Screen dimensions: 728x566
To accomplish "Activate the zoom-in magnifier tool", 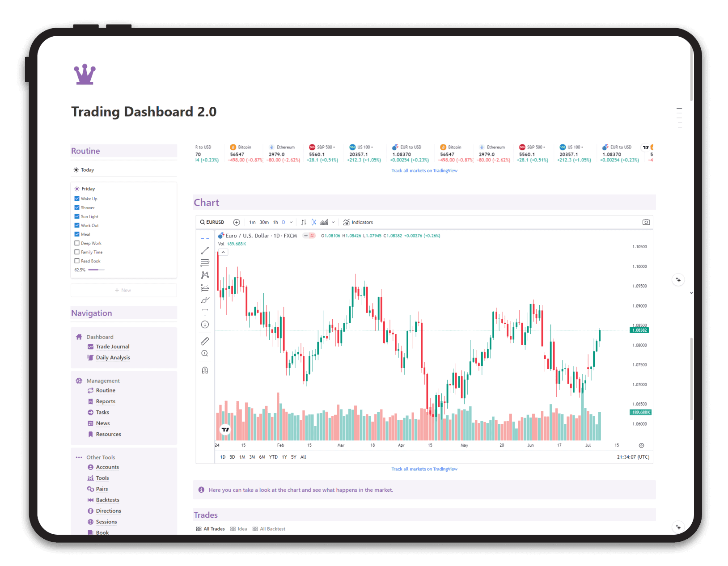I will (205, 354).
